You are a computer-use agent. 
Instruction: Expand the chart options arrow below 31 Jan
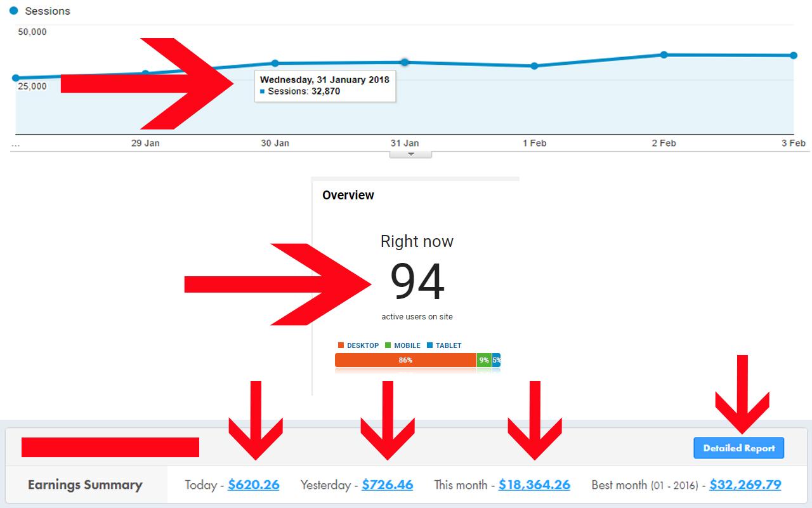410,152
